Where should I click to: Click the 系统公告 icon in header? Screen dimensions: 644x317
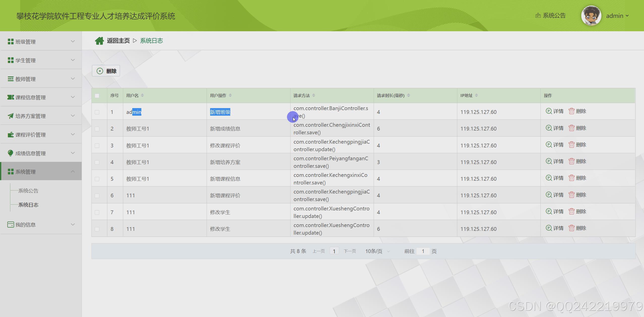538,16
